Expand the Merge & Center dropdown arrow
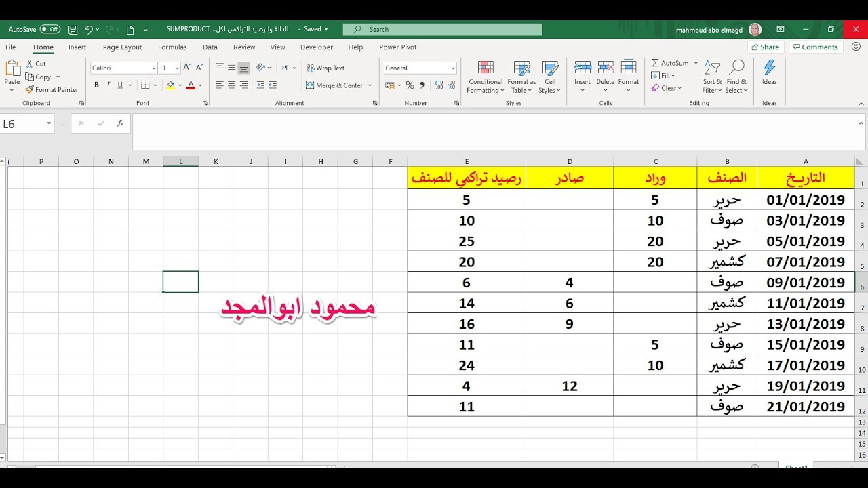This screenshot has width=868, height=488. (x=370, y=85)
